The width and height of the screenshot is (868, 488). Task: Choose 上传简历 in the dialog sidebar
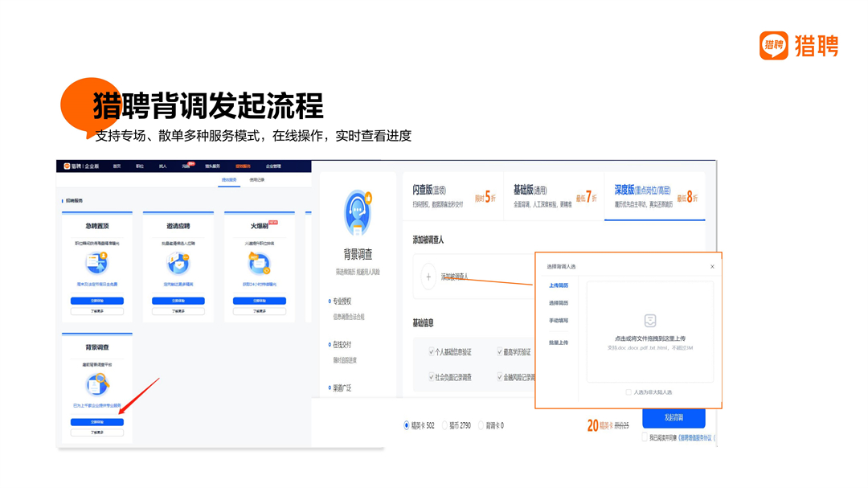pos(559,286)
